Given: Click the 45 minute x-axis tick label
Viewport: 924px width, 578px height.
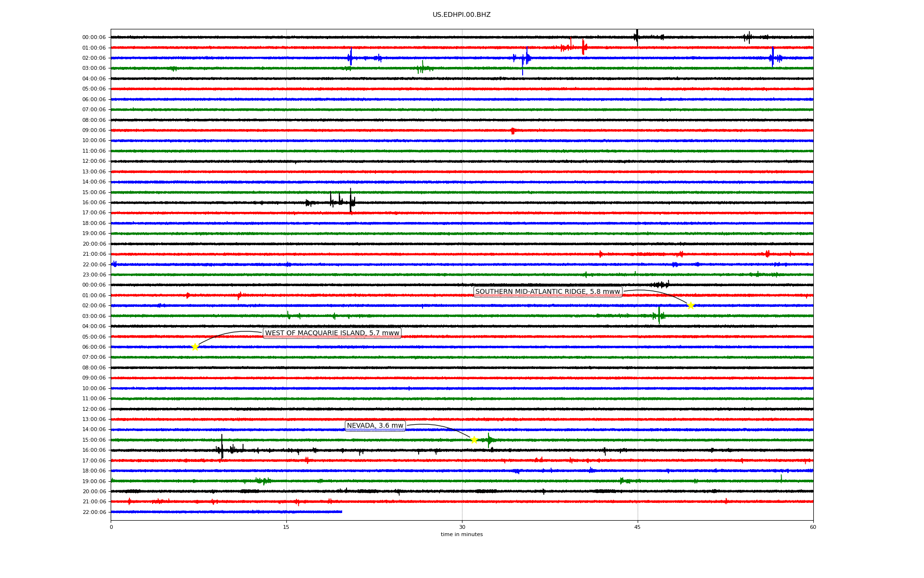Looking at the screenshot, I should point(638,527).
